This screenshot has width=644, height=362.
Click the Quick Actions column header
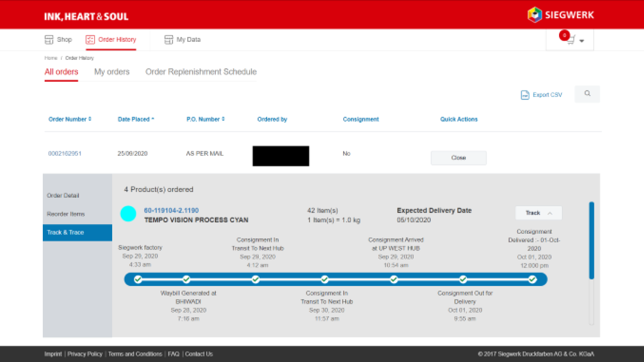(459, 119)
